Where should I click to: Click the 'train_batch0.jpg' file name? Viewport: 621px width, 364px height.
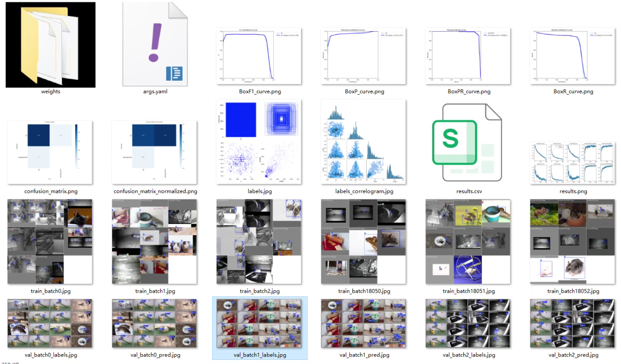tap(50, 291)
